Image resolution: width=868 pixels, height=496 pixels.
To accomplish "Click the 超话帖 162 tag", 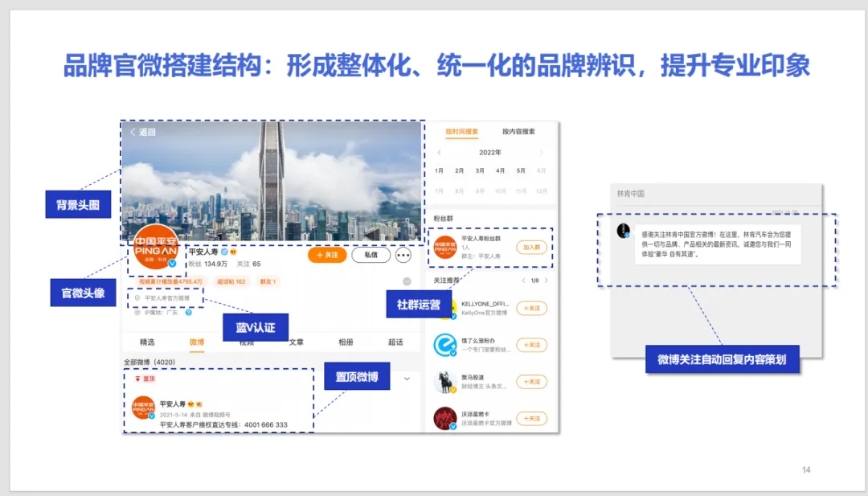I will 231,282.
